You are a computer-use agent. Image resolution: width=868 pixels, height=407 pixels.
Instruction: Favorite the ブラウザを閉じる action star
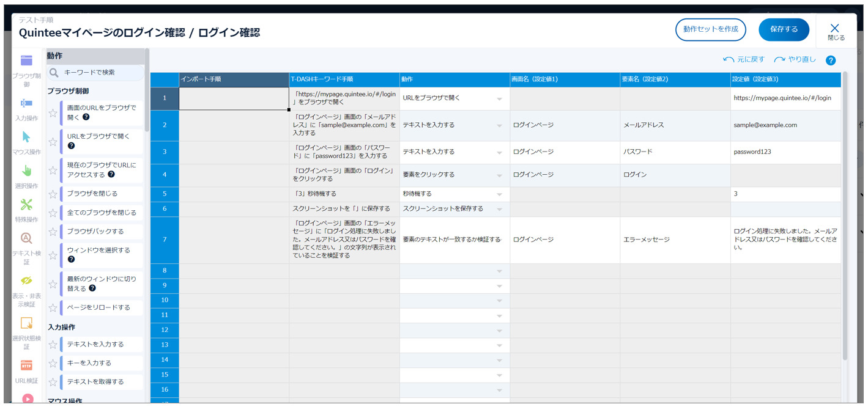(53, 194)
